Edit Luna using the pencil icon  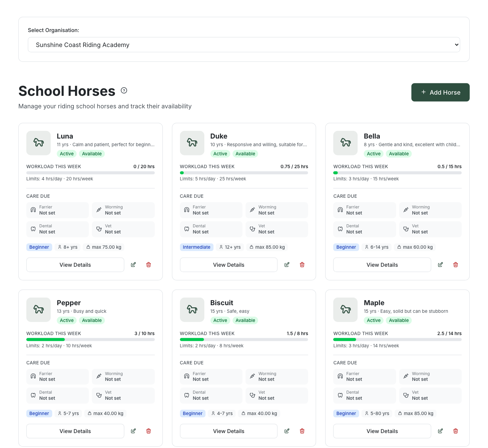point(133,265)
